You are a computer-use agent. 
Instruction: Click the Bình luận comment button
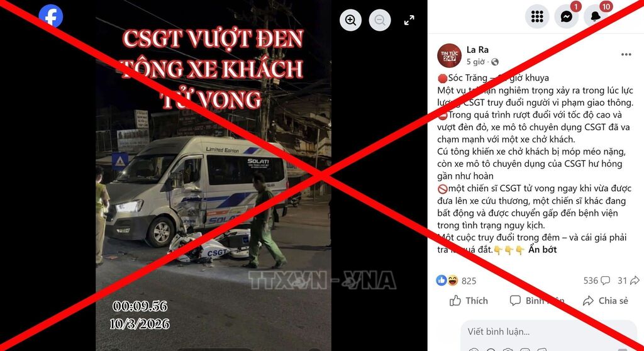537,301
